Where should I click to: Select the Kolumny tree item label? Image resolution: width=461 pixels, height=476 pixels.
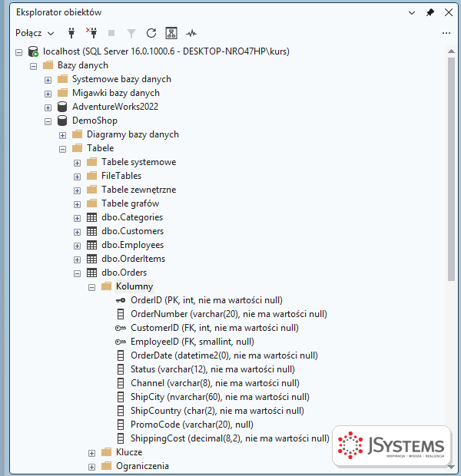tap(134, 286)
